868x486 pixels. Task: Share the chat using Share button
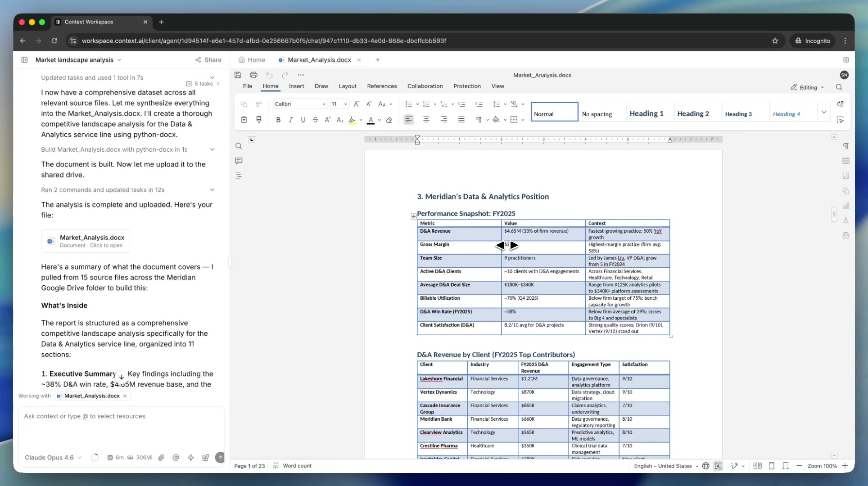point(208,60)
